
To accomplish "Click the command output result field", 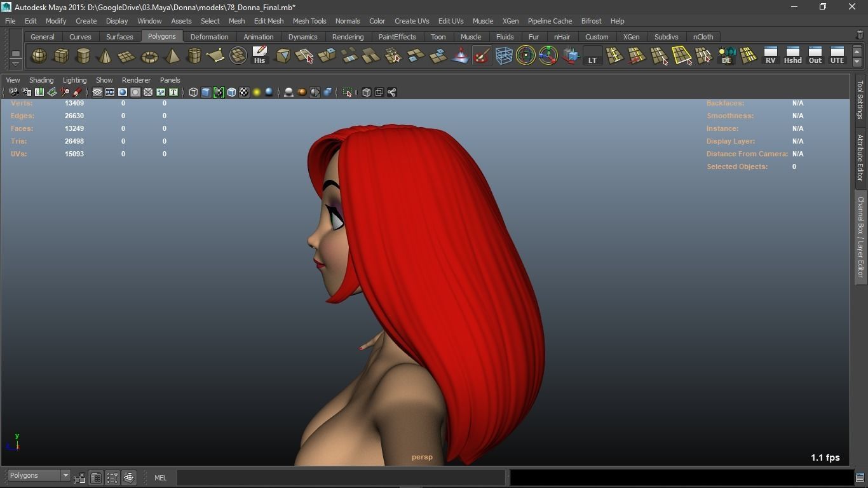I will (x=681, y=477).
